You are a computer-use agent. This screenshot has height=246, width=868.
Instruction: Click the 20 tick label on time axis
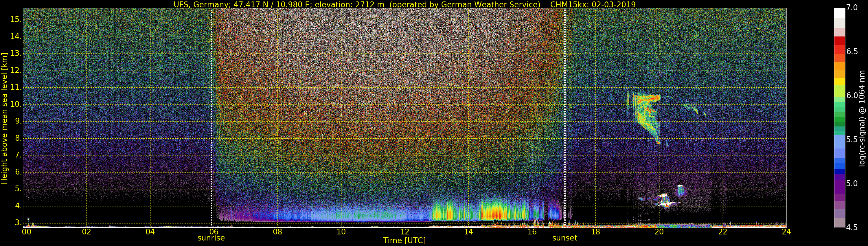659,232
